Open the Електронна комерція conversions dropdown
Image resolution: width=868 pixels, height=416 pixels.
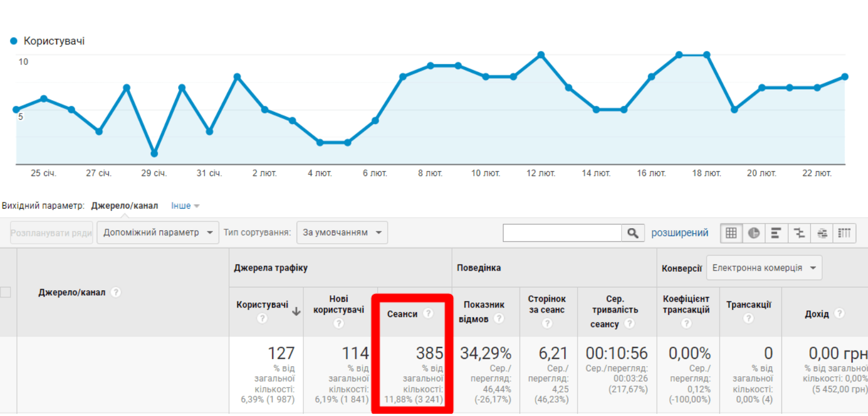(764, 268)
